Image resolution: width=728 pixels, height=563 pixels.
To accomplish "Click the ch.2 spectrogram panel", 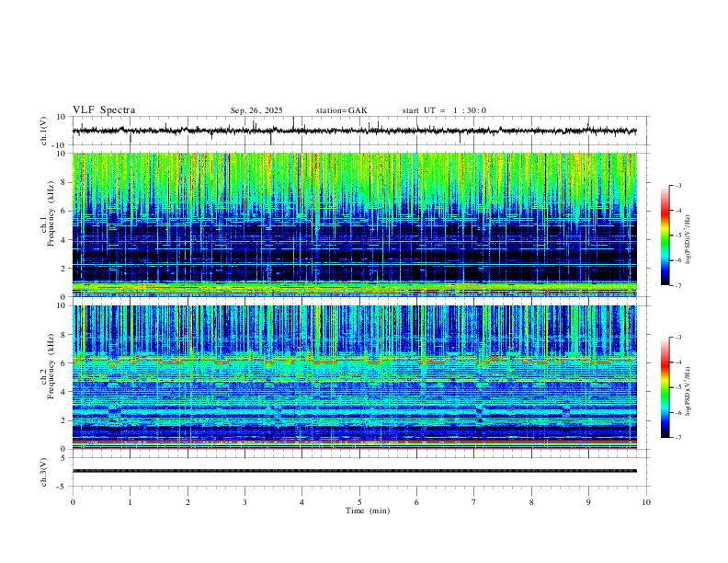I will pos(354,377).
